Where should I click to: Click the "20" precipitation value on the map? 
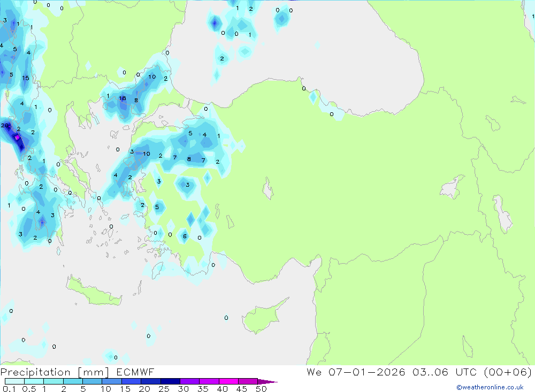click(5, 126)
